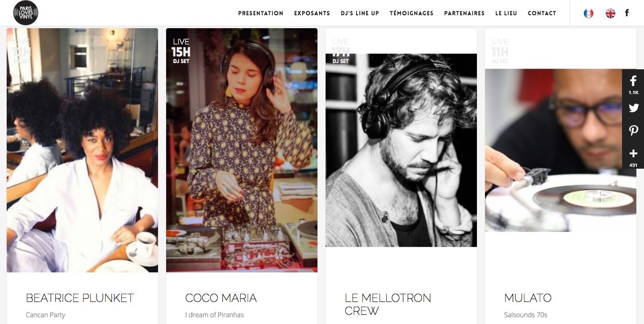644x324 pixels.
Task: Open Facebook page from header icon
Action: coord(627,13)
